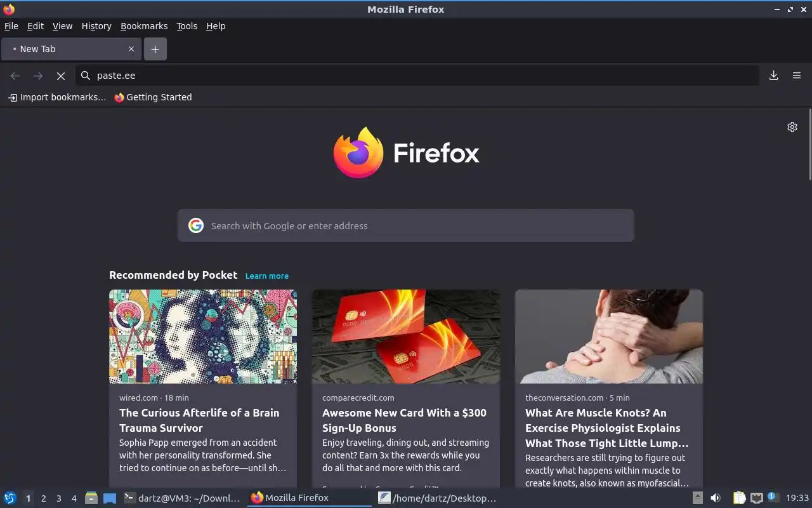Click the notification info tray icon
812x508 pixels.
(x=773, y=497)
